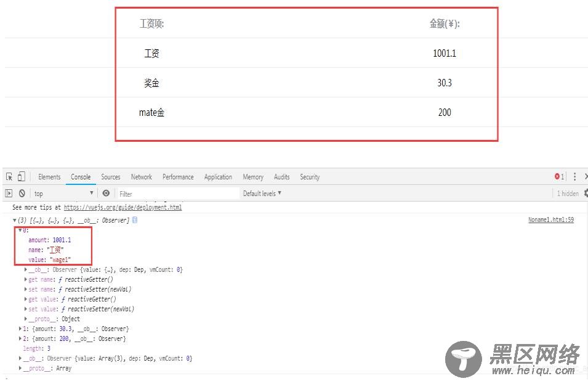The height and width of the screenshot is (381, 588).
Task: Click the 奖金 row name cell
Action: tap(151, 83)
